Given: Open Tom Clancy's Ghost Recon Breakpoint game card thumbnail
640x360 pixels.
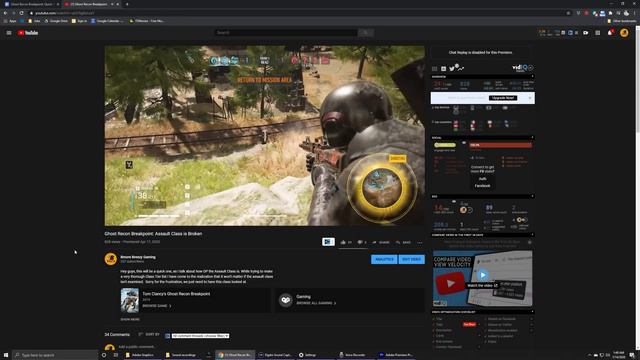Looking at the screenshot, I should click(130, 300).
